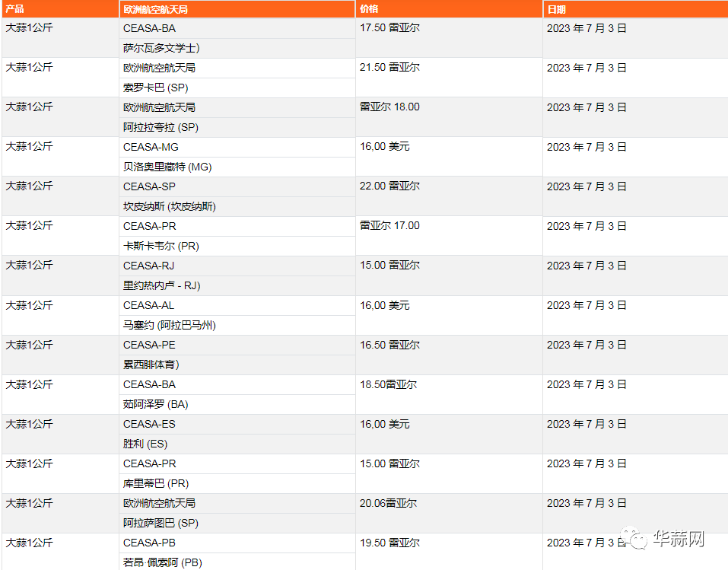Click the 21.50 雷亚尔 price cell
The image size is (728, 570).
pyautogui.click(x=449, y=77)
